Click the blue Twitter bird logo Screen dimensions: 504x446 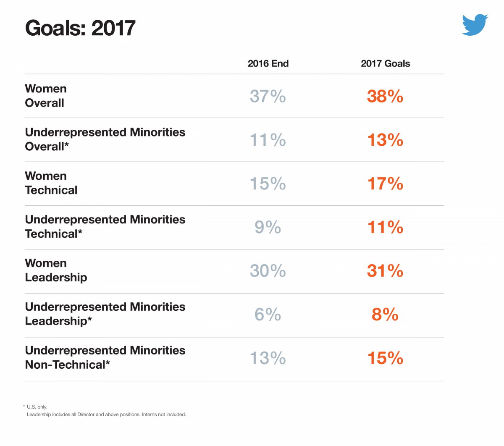pos(475,25)
